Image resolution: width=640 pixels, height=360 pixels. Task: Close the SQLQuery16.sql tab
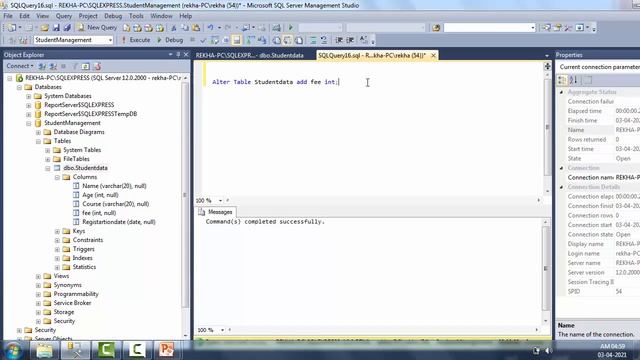(x=433, y=55)
